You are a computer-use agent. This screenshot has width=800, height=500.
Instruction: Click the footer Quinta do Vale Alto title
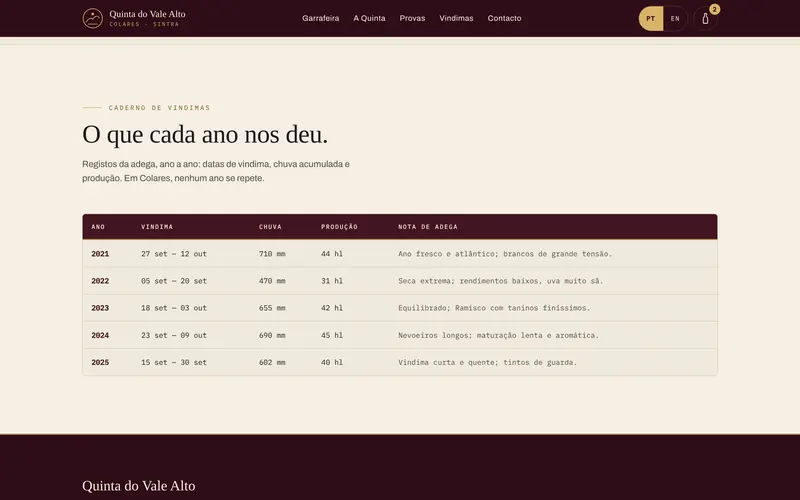coord(139,486)
